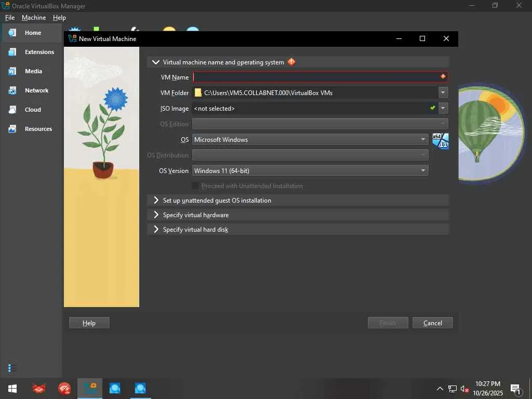Viewport: 532px width, 399px height.
Task: Switch to VirtualBox taskbar button
Action: pyautogui.click(x=90, y=389)
